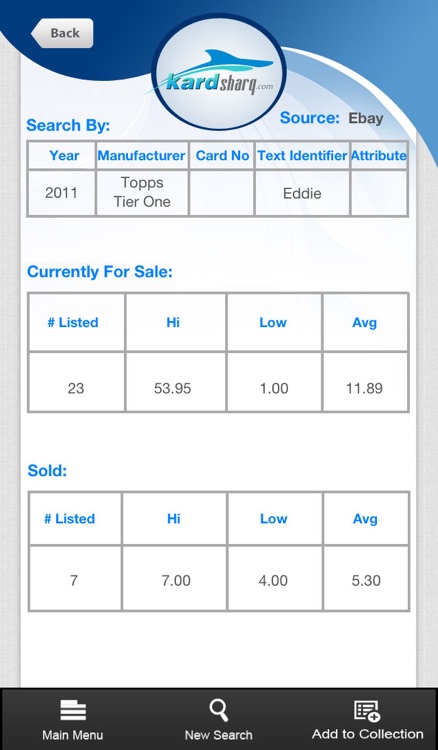This screenshot has height=750, width=438.
Task: Tap the 7.00 sold high price
Action: 176,581
